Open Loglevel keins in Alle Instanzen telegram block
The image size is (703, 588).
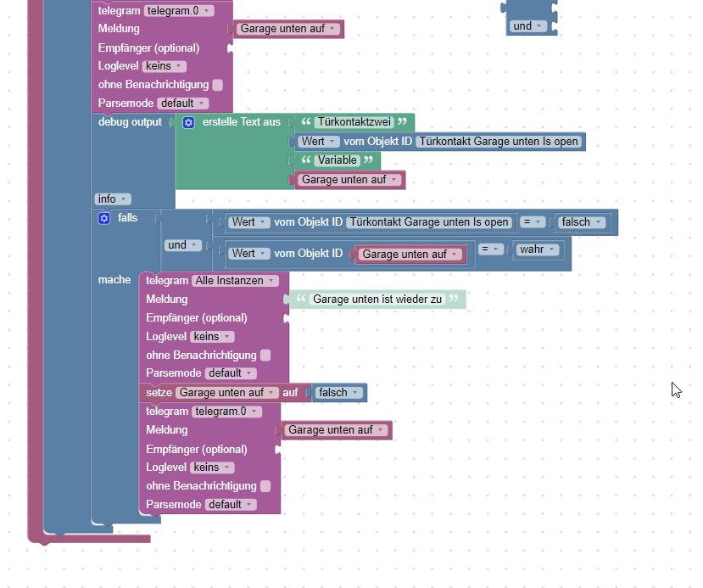212,337
